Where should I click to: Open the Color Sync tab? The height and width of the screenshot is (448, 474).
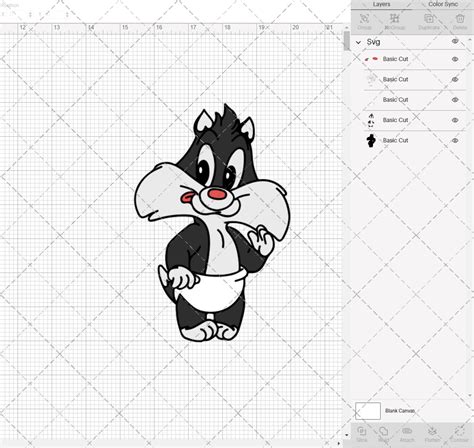443,4
